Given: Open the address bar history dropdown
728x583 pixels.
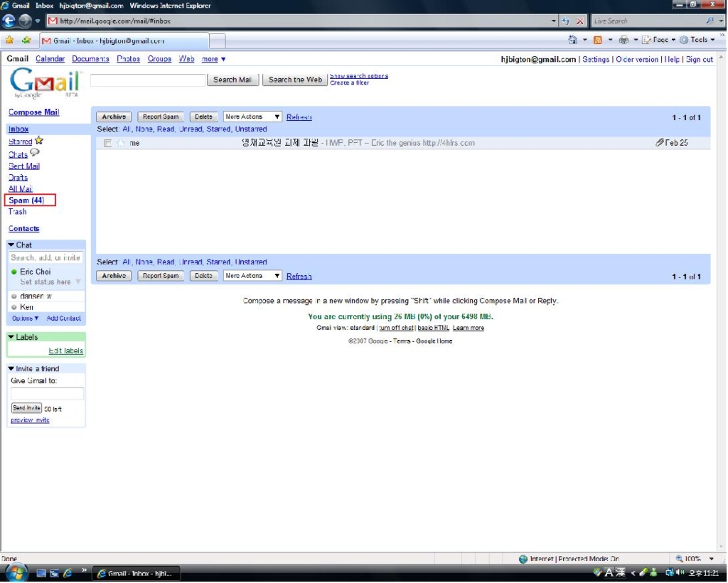Looking at the screenshot, I should (x=553, y=21).
